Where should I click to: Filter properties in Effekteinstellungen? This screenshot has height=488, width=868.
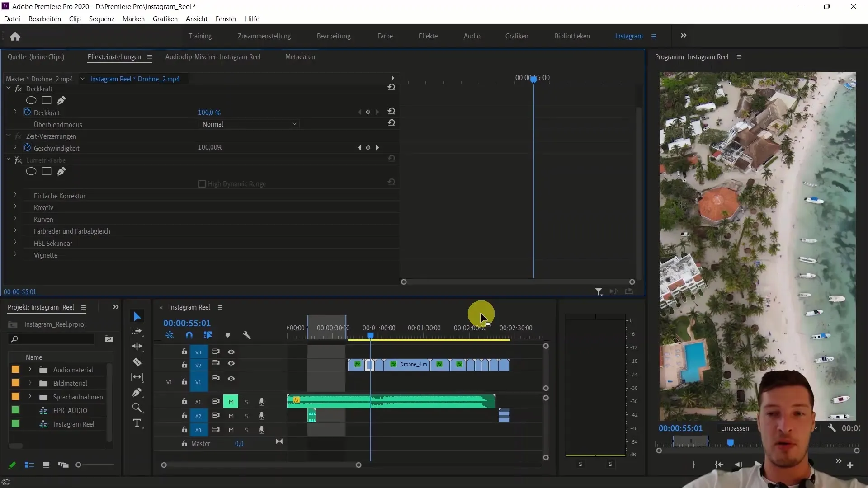pos(599,292)
